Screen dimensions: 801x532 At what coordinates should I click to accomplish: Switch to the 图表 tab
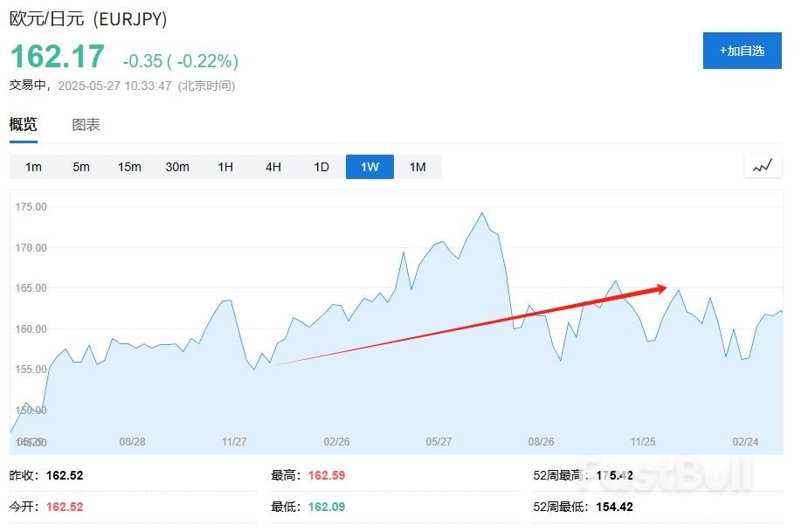click(85, 124)
